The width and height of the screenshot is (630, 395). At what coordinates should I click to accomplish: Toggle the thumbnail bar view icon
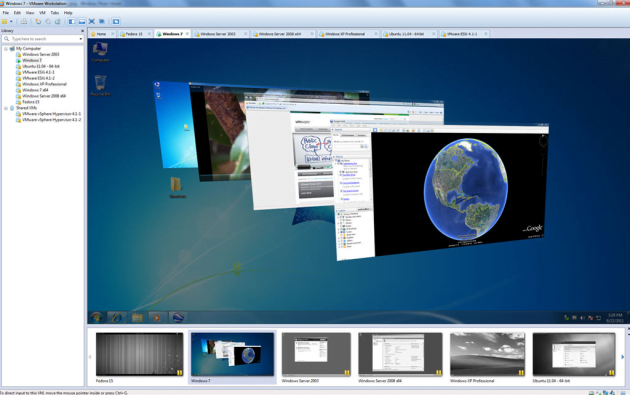pos(82,21)
